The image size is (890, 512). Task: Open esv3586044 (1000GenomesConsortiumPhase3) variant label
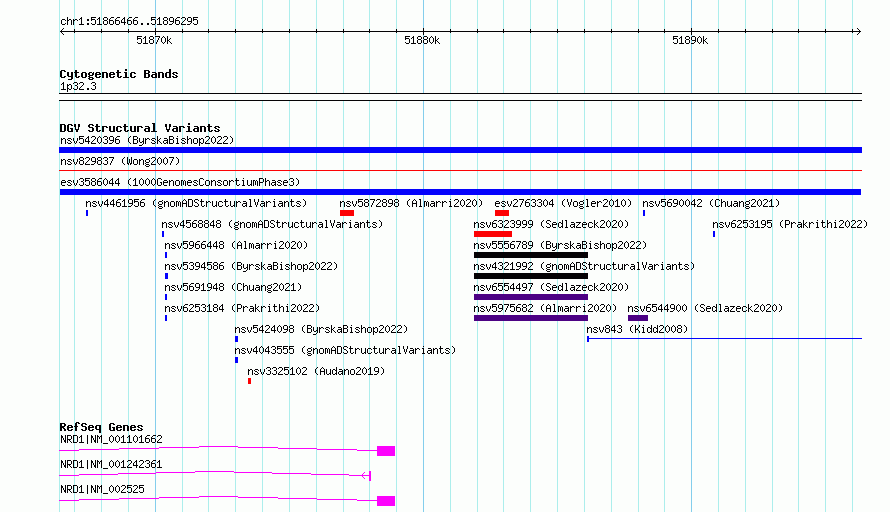click(180, 182)
